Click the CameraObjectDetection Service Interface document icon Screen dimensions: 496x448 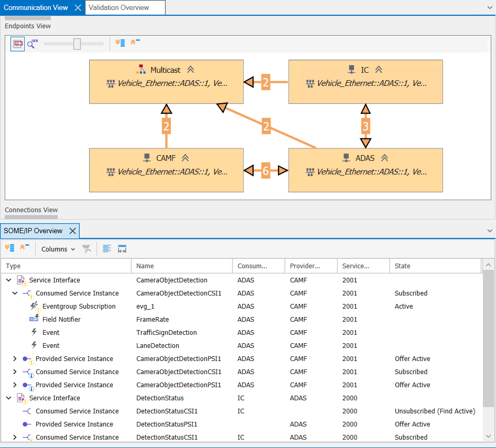[21, 280]
